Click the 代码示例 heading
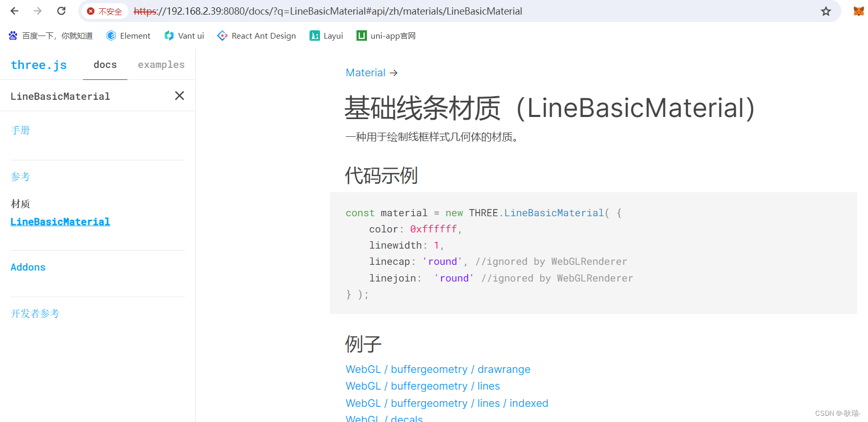Screen dimensions: 868x422 pos(382,175)
